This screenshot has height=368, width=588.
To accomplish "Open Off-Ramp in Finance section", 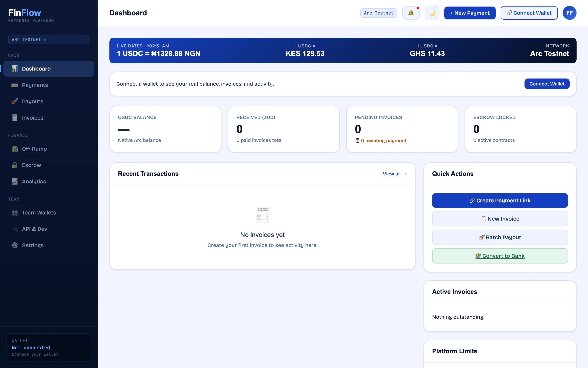I will [x=49, y=149].
